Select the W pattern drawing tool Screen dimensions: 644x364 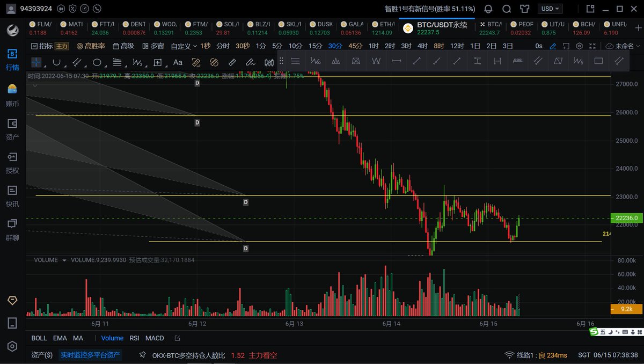376,61
